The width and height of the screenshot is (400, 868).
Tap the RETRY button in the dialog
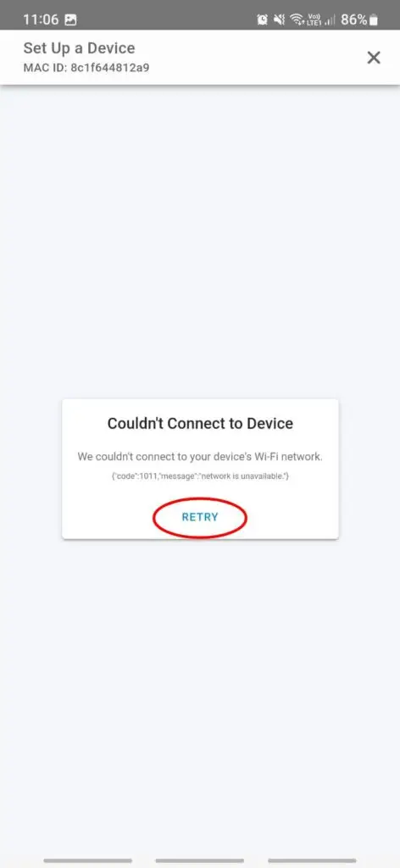pyautogui.click(x=200, y=517)
